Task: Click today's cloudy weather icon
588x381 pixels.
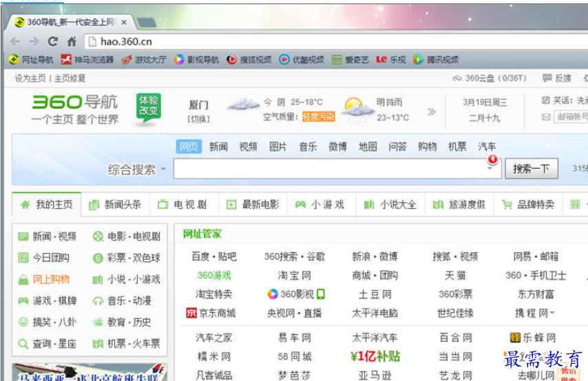Action: 243,105
